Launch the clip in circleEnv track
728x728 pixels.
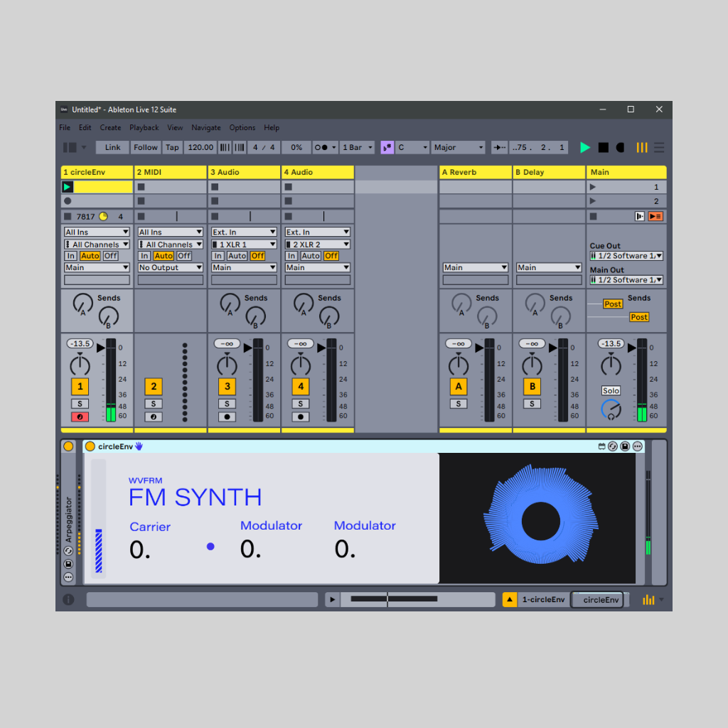pos(68,187)
